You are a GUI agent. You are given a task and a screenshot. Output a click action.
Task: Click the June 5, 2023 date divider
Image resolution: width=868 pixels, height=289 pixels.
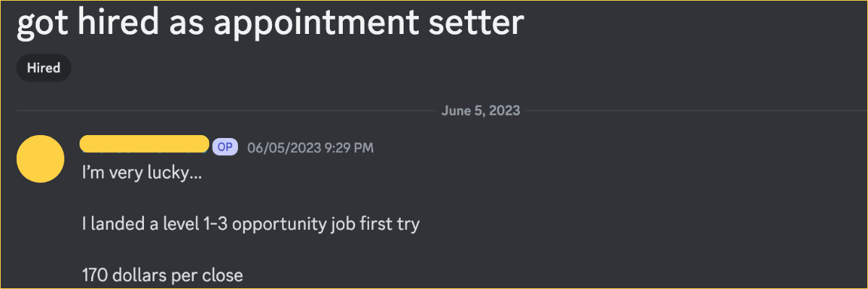[480, 111]
